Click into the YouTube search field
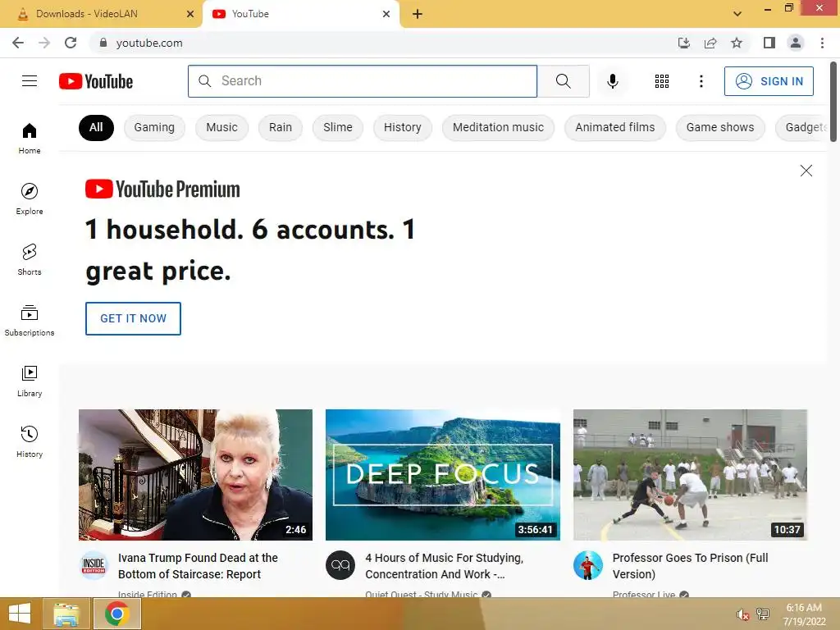840x630 pixels. (x=362, y=81)
